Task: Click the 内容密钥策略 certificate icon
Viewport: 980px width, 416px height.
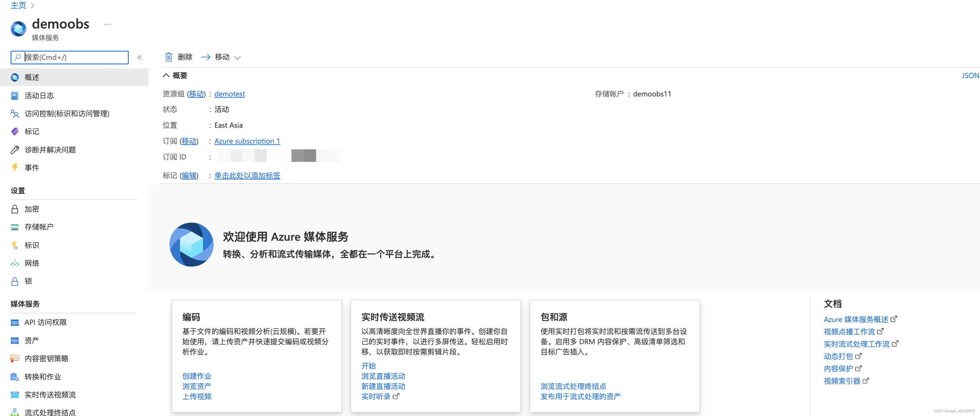Action: pos(15,359)
